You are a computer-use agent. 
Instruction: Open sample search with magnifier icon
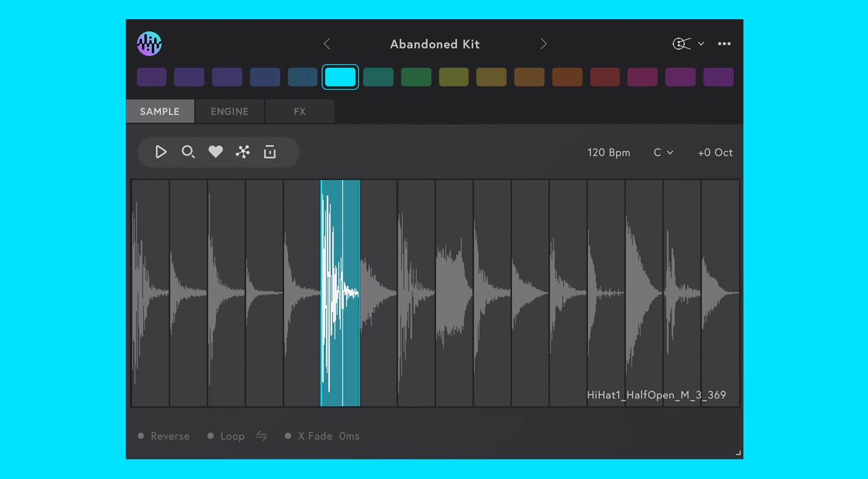(188, 152)
